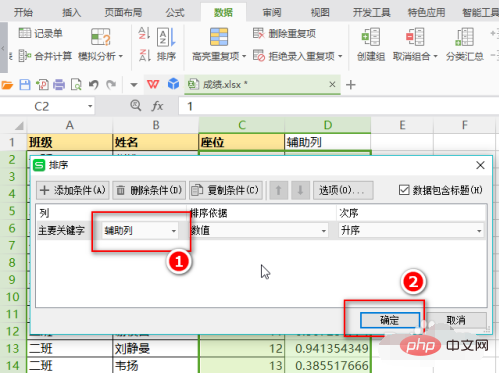Switch to the 插入 ribbon tab
This screenshot has height=378, width=499.
71,13
